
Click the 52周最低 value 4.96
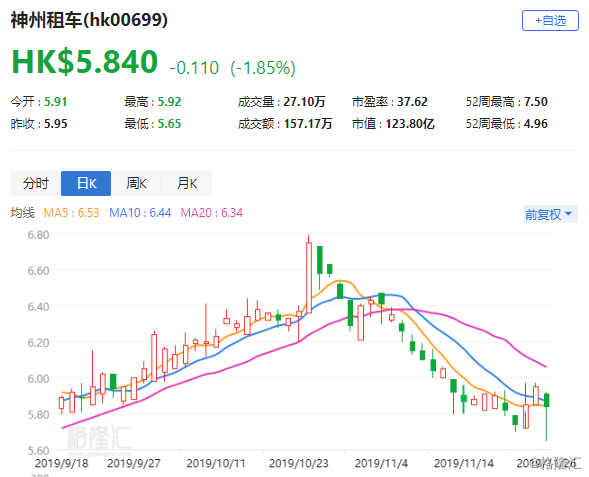[536, 124]
